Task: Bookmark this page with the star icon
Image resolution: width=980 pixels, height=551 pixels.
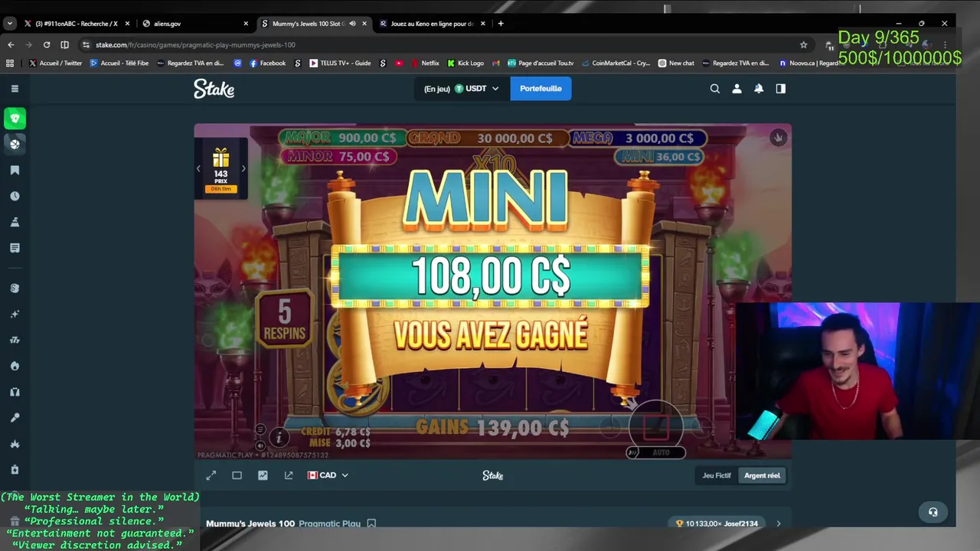Action: pyautogui.click(x=803, y=44)
